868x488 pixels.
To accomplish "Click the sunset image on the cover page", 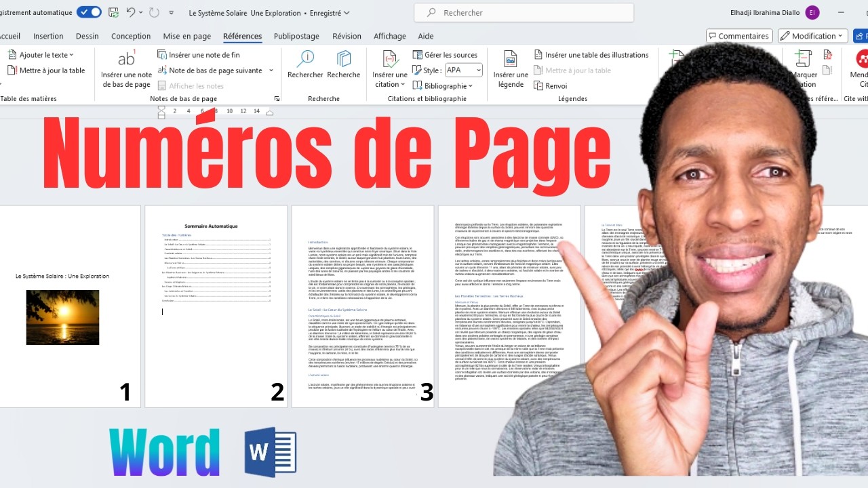I will 62,317.
